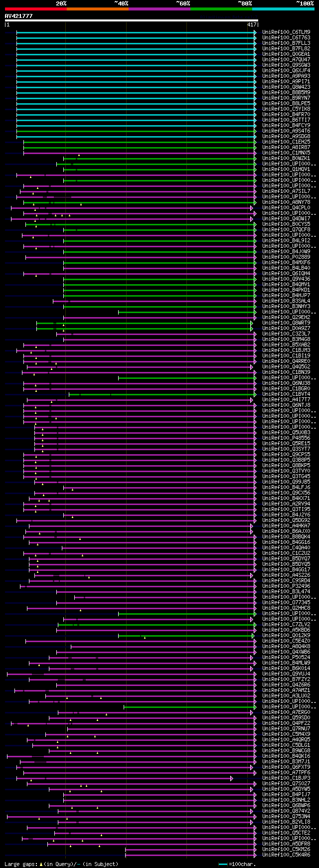Select the UniRef100_A9PA93 label
This screenshot has width=319, height=868.
pyautogui.click(x=286, y=76)
